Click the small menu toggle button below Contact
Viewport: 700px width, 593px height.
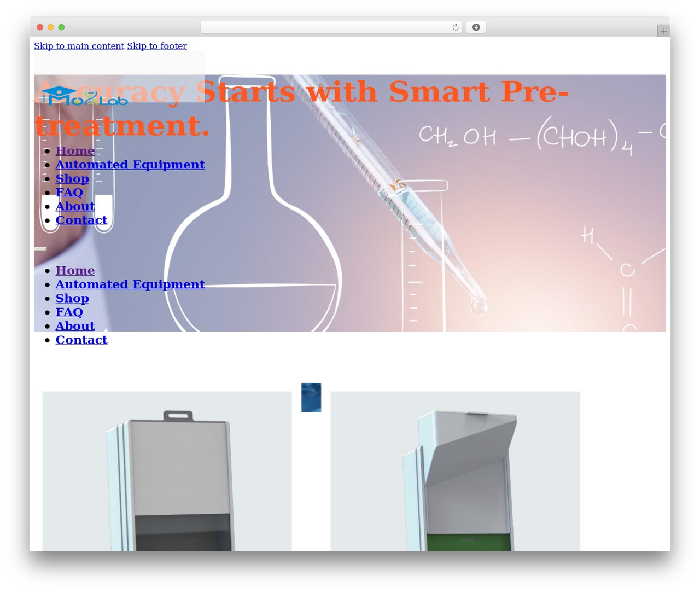(40, 249)
